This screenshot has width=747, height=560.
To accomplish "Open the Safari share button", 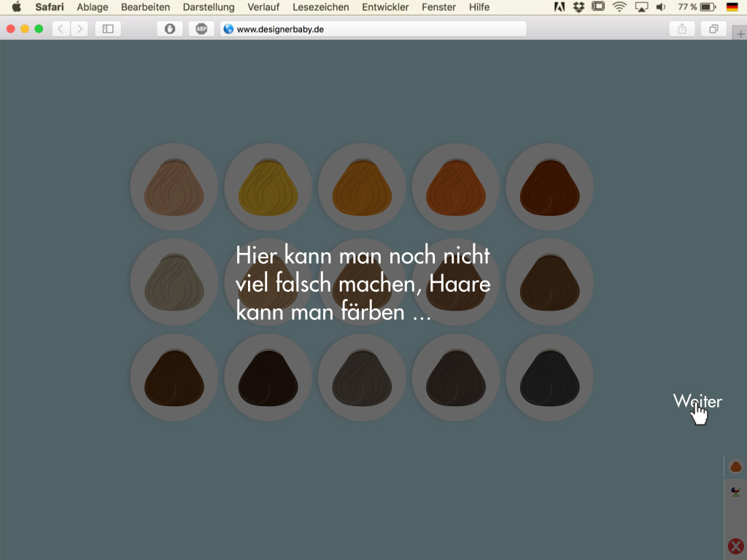I will 682,29.
